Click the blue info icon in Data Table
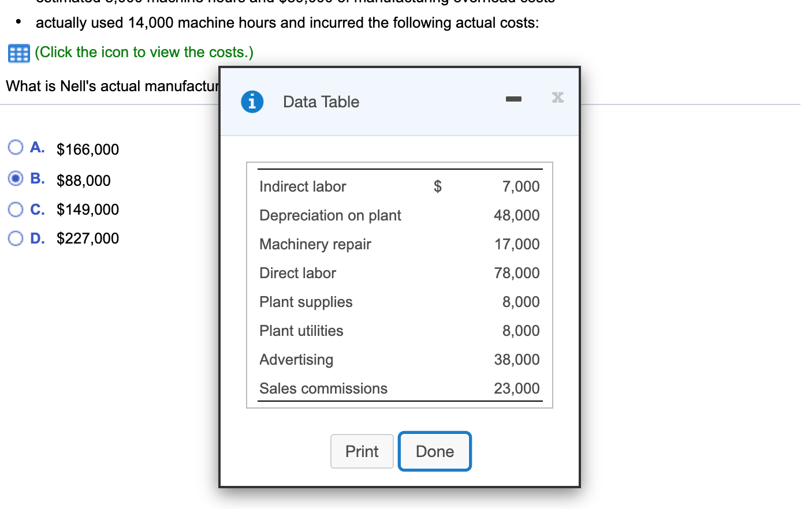Screen dimensions: 812x509 pyautogui.click(x=252, y=102)
